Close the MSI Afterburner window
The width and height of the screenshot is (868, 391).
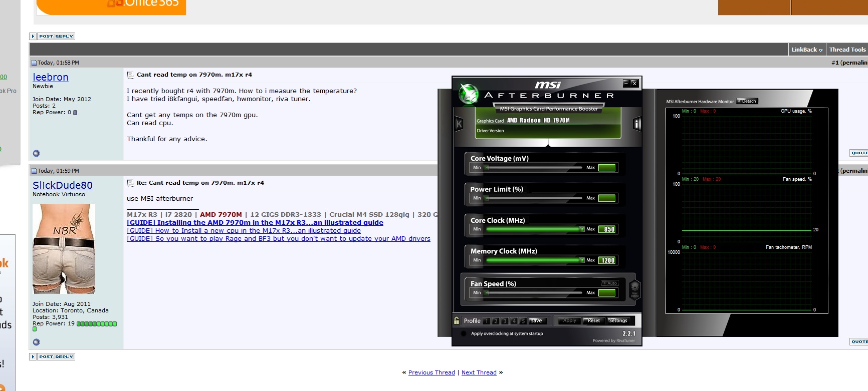click(x=634, y=83)
